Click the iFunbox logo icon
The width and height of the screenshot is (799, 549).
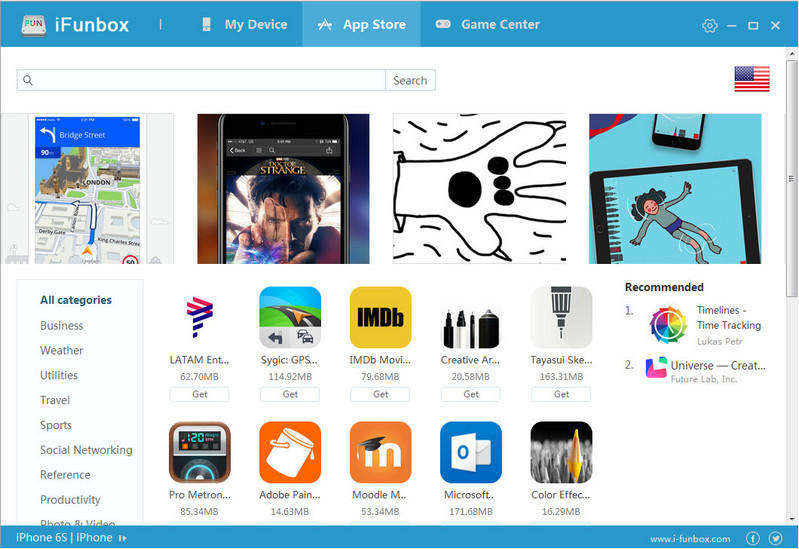click(x=34, y=25)
